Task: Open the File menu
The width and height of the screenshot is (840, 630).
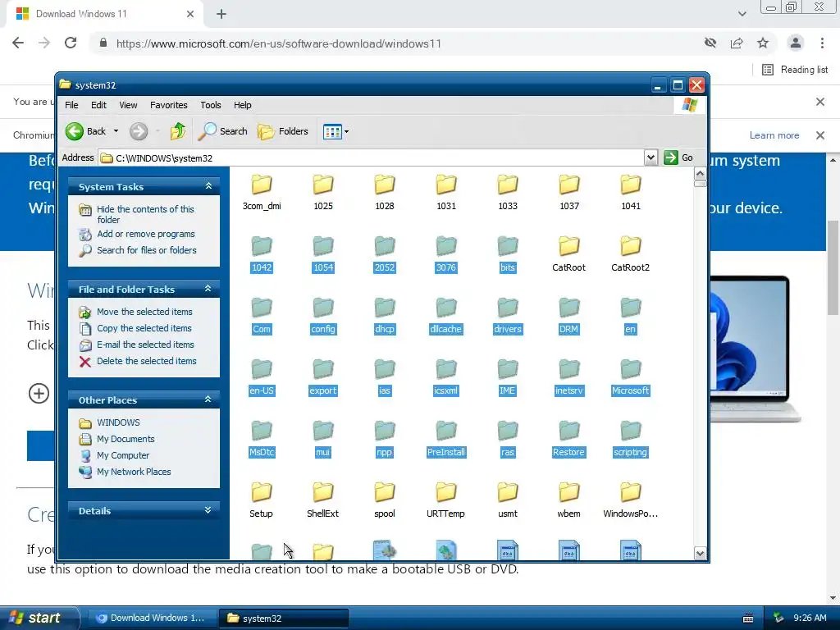Action: pyautogui.click(x=71, y=105)
